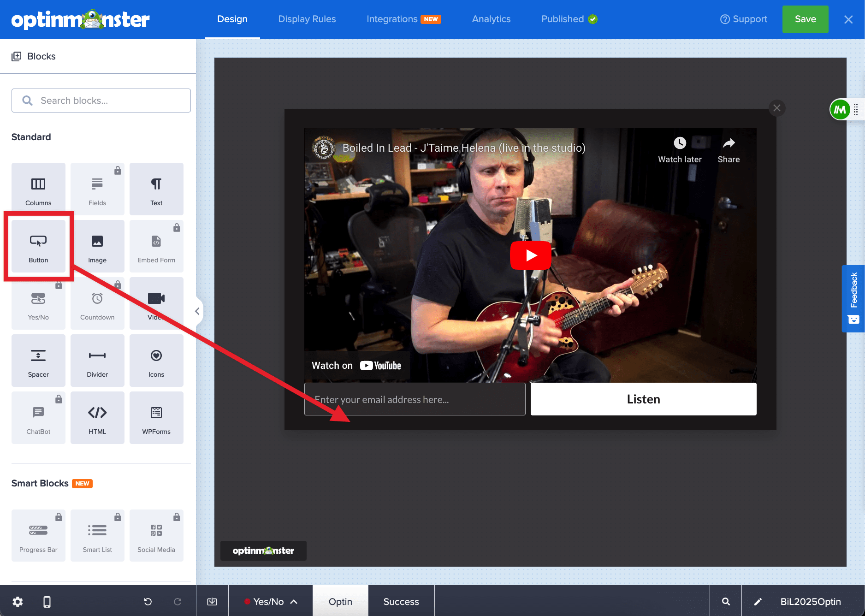Close the popup campaign preview
Image resolution: width=865 pixels, height=616 pixels.
click(x=777, y=108)
